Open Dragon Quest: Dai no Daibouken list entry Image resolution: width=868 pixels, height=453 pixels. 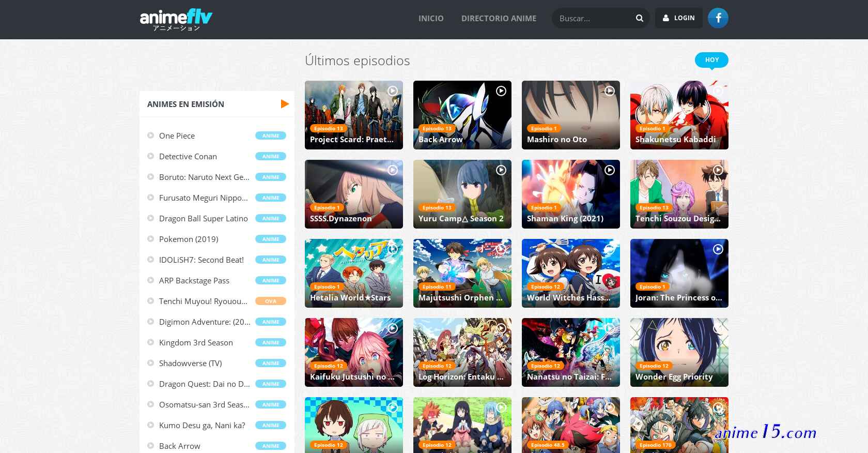(205, 384)
